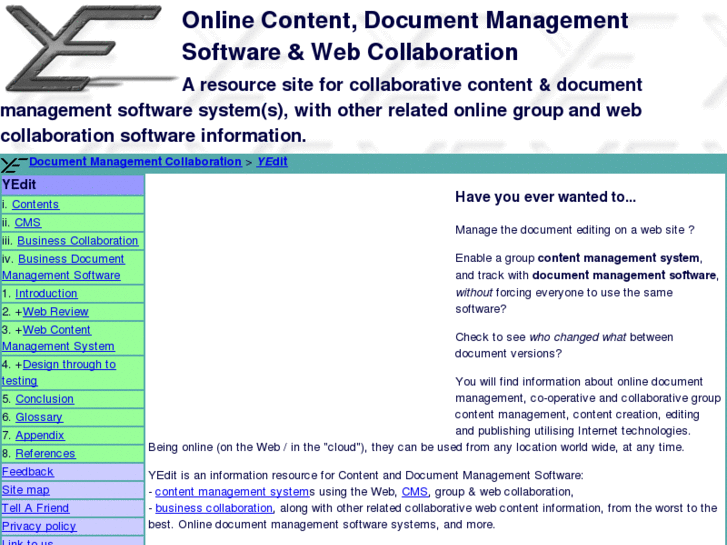Open the Privacy policy page
This screenshot has height=545, width=727.
[x=39, y=526]
